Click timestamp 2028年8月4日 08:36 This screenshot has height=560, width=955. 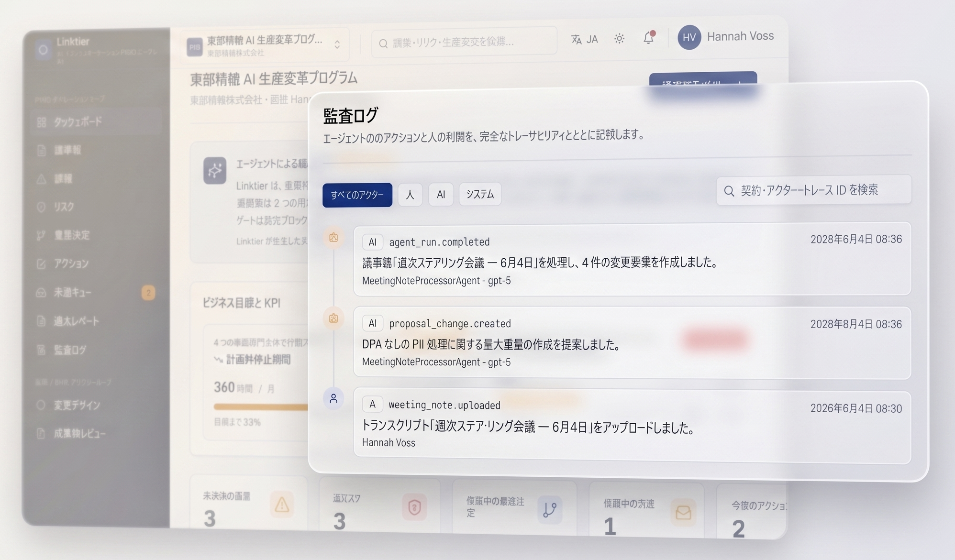(856, 324)
